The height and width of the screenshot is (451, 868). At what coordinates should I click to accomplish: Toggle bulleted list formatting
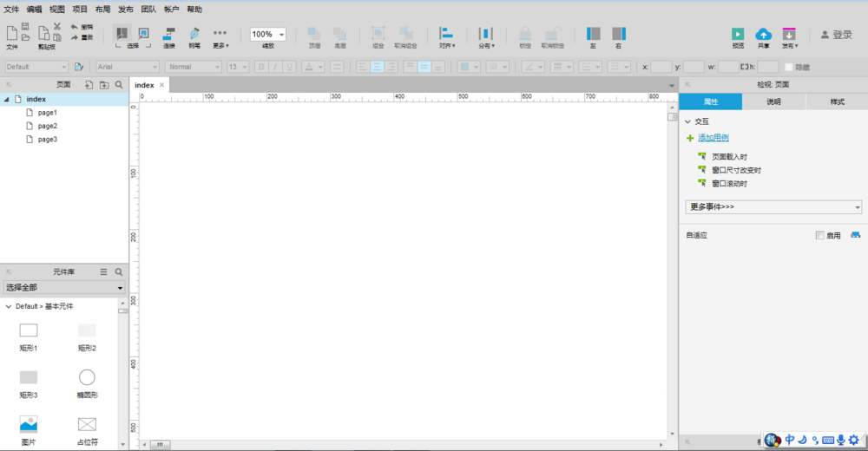tap(337, 67)
